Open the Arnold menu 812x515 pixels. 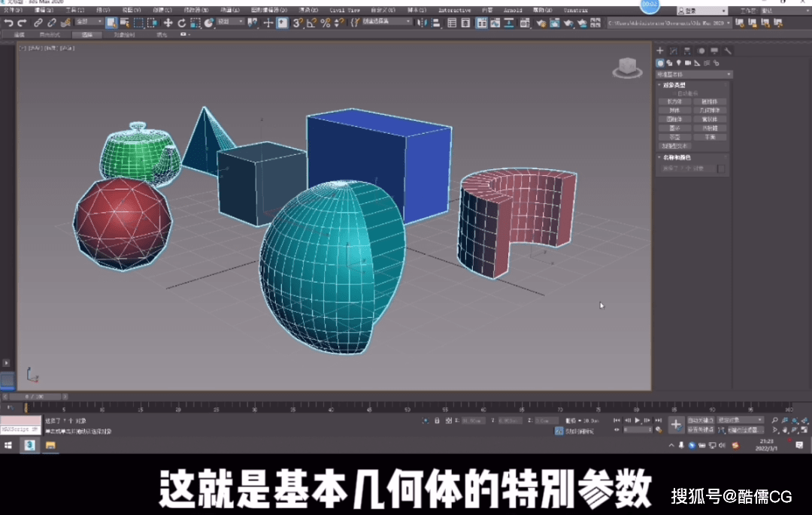513,11
